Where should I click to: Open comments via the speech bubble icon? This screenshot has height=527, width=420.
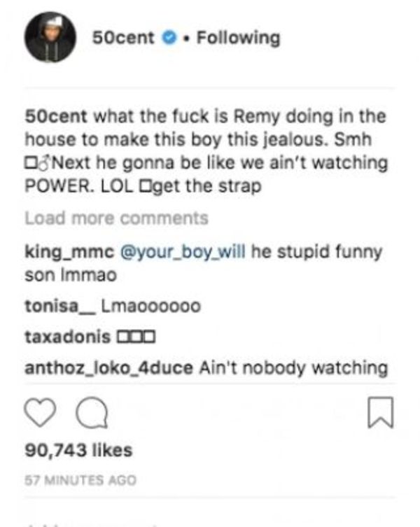click(x=92, y=413)
